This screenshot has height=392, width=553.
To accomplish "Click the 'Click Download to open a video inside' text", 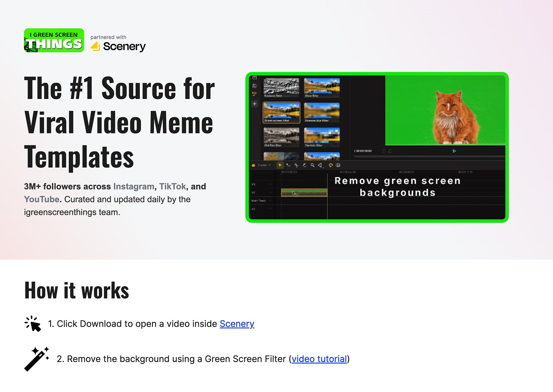I will pos(137,324).
